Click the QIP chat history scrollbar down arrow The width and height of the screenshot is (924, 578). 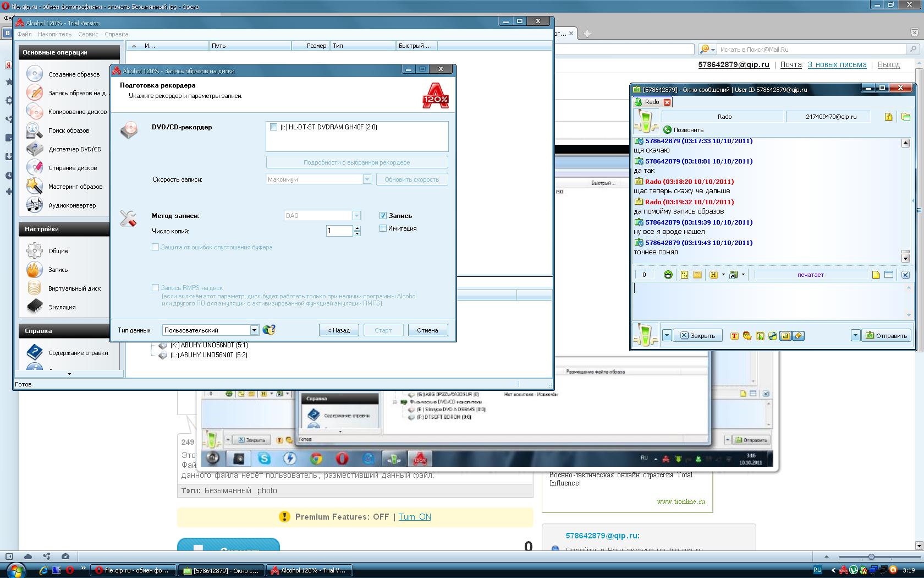point(905,258)
